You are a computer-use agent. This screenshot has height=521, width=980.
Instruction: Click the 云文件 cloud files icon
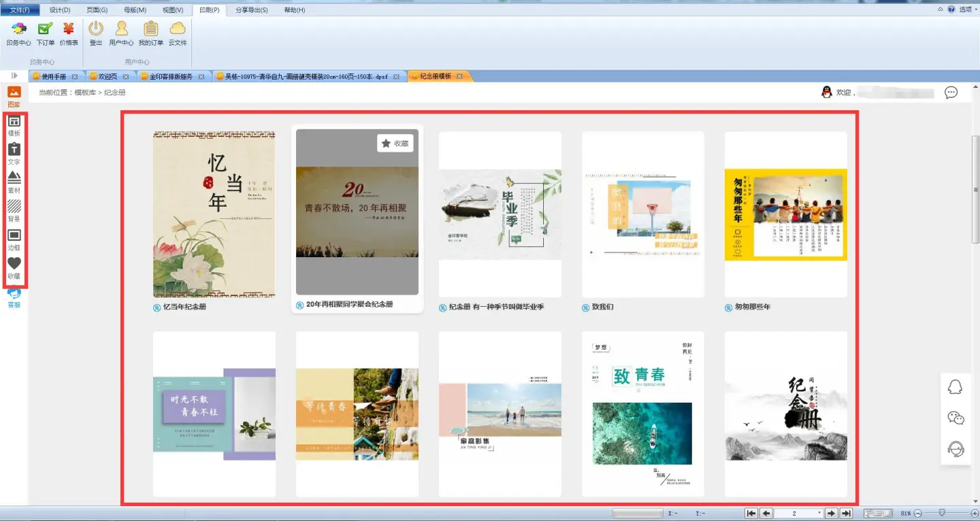[x=178, y=33]
